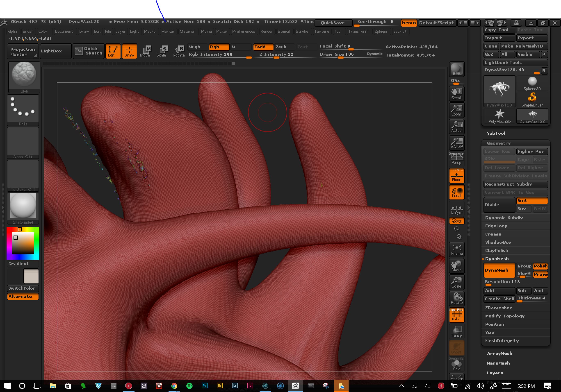Click the Divide button
The height and width of the screenshot is (392, 561).
499,205
